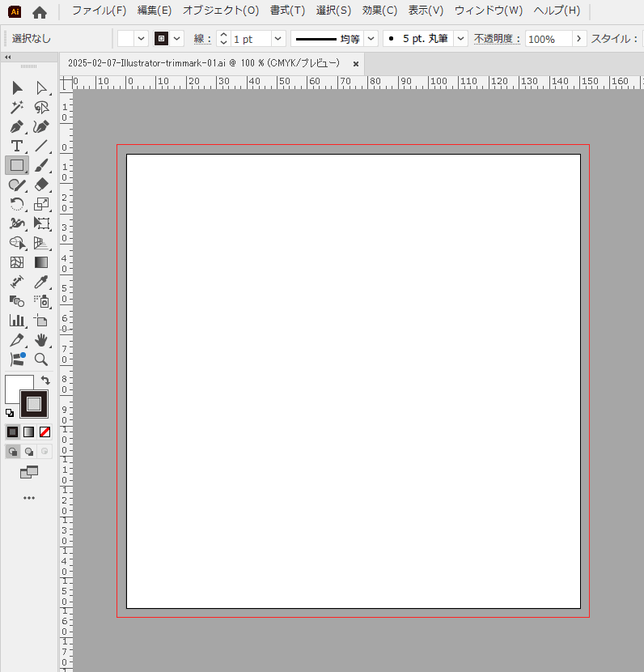Viewport: 644px width, 672px height.
Task: Select the Shaper tool
Action: [17, 185]
